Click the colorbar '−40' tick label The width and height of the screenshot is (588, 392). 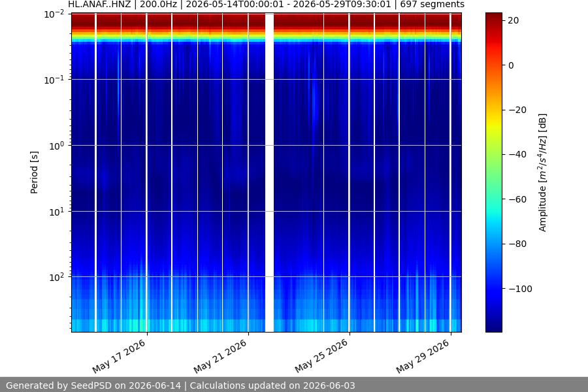517,155
